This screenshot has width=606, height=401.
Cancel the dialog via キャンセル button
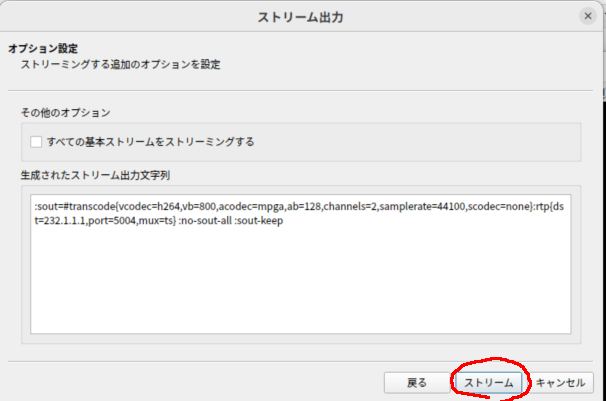click(560, 382)
